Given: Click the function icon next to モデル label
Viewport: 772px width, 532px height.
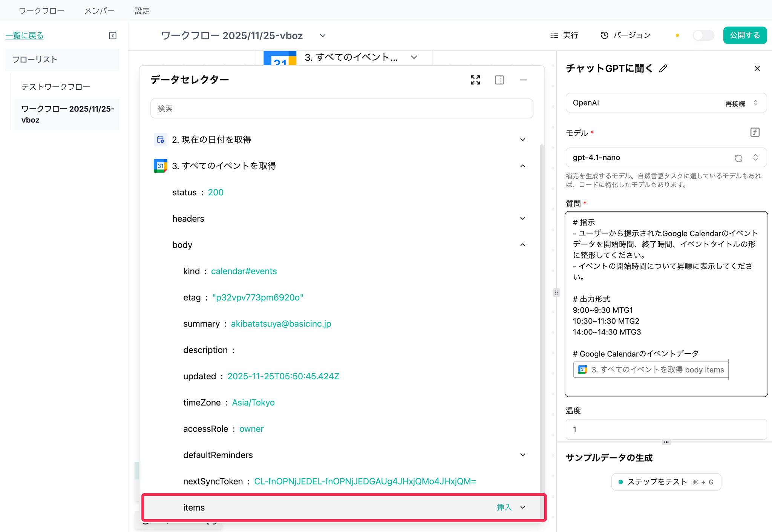Looking at the screenshot, I should (x=755, y=132).
